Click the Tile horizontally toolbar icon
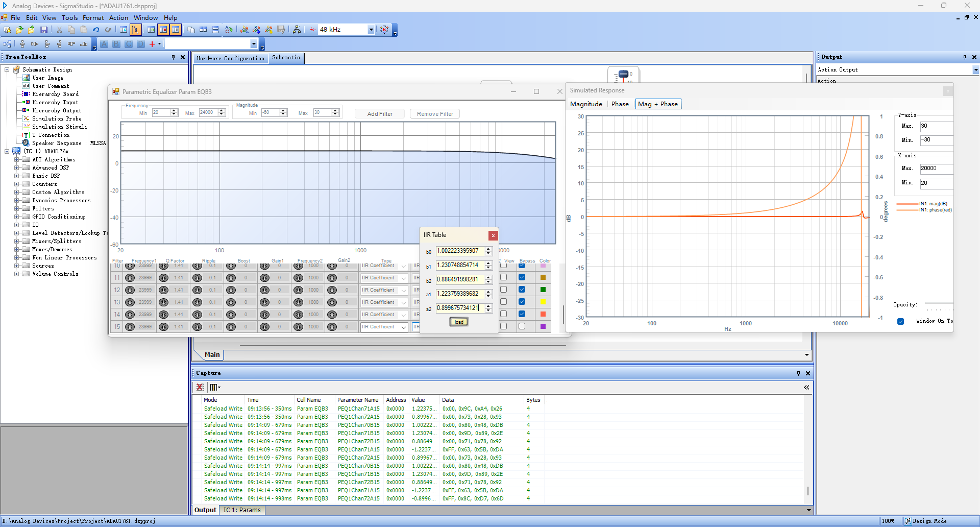 203,30
